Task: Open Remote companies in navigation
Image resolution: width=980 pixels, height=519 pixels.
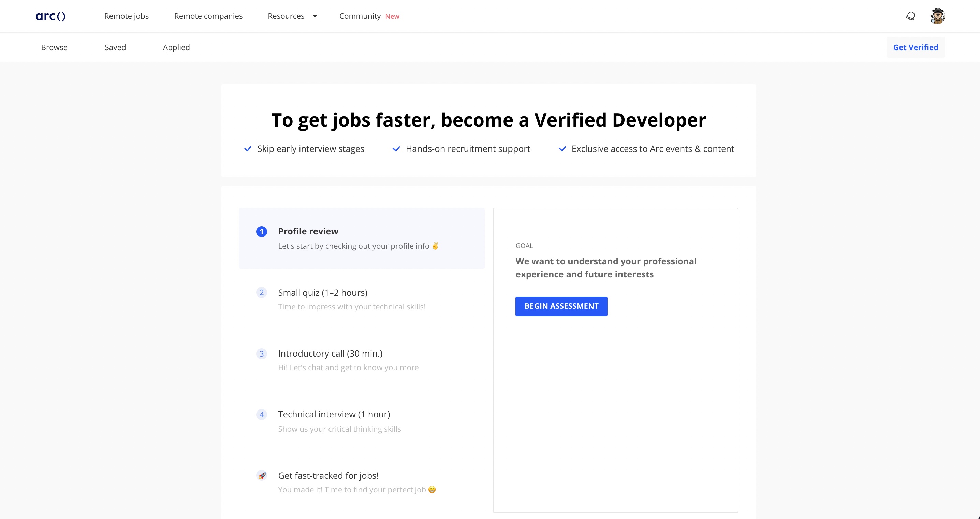Action: [x=208, y=16]
